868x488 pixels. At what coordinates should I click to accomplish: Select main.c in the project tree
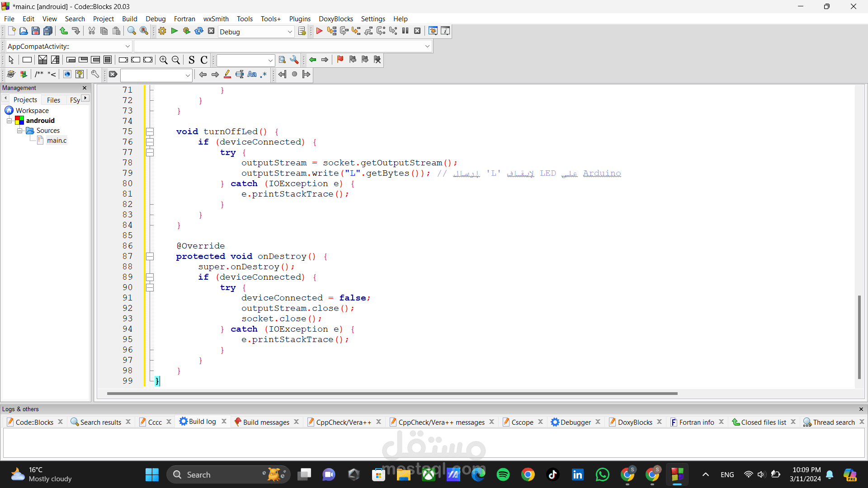[57, 141]
